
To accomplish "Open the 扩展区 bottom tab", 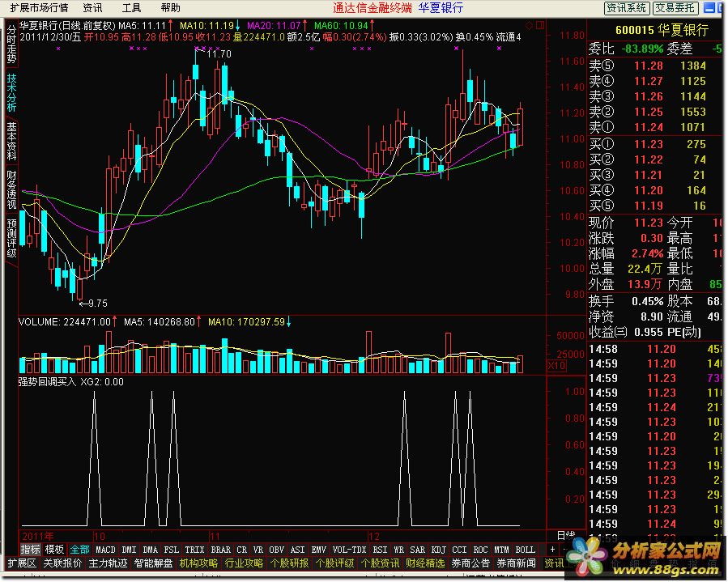I will [x=22, y=563].
